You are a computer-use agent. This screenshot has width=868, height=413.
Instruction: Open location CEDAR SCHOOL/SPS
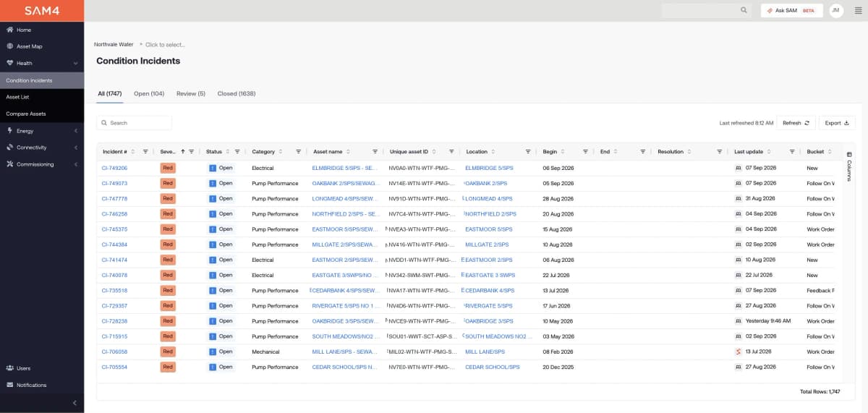pos(493,367)
